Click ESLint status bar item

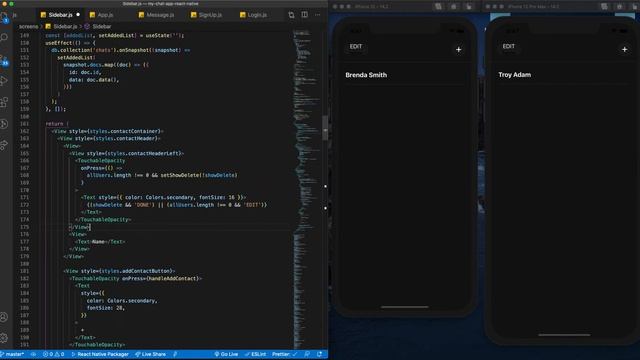coord(256,354)
